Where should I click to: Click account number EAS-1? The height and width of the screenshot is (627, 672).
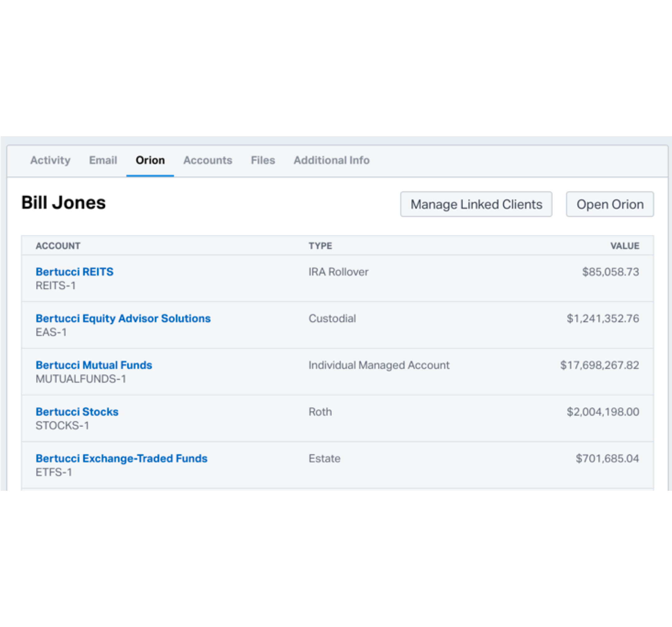pos(51,332)
